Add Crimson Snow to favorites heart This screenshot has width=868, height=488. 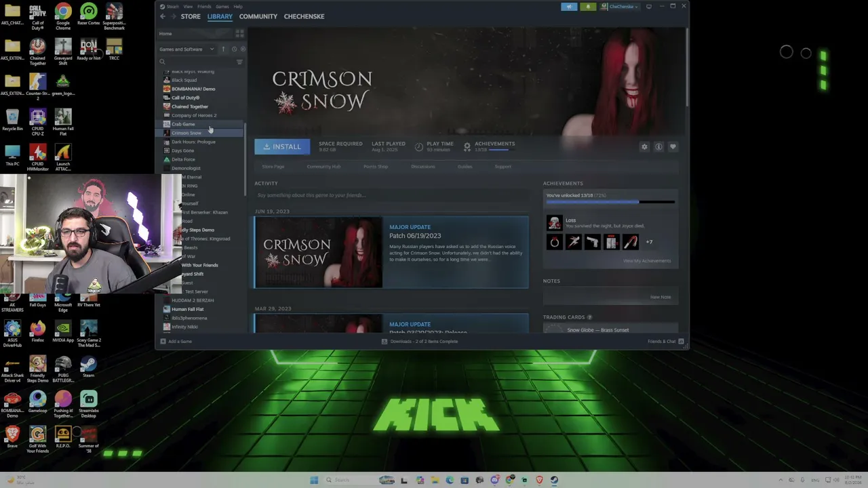click(x=673, y=146)
